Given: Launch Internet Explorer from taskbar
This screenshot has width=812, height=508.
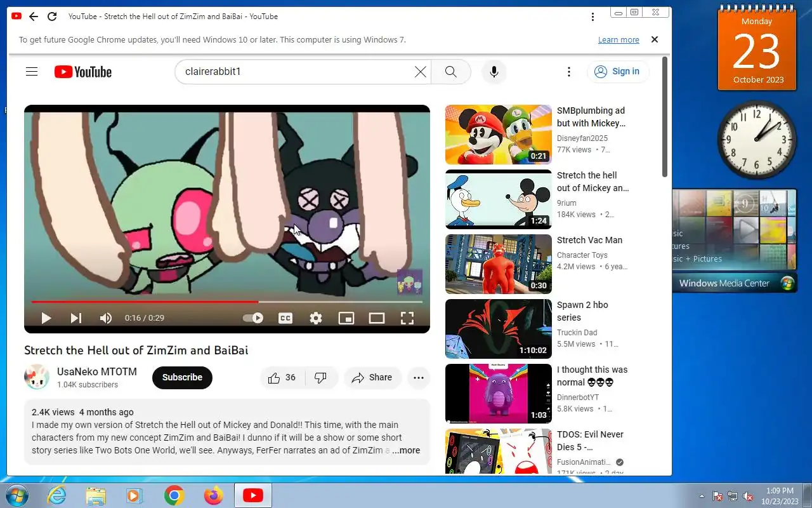Looking at the screenshot, I should point(57,495).
